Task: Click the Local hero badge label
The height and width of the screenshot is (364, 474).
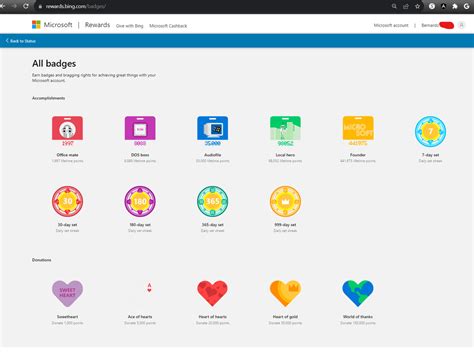Action: tap(285, 155)
